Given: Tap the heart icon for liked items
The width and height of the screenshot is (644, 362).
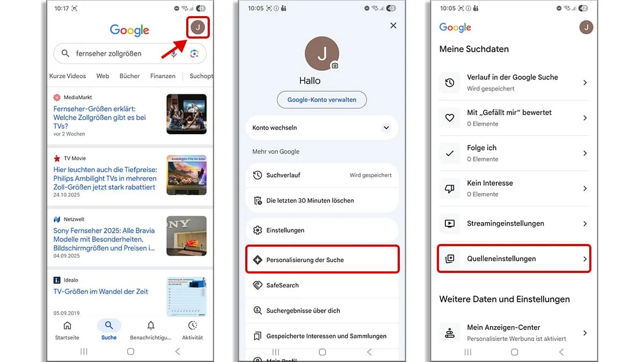Looking at the screenshot, I should click(x=450, y=118).
